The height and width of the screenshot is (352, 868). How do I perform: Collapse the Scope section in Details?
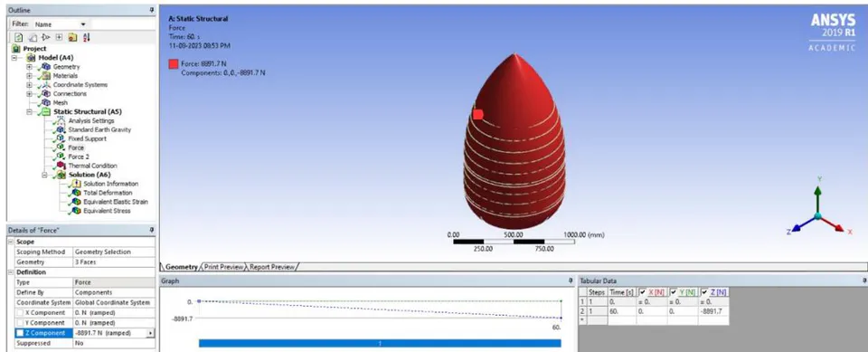[11, 242]
